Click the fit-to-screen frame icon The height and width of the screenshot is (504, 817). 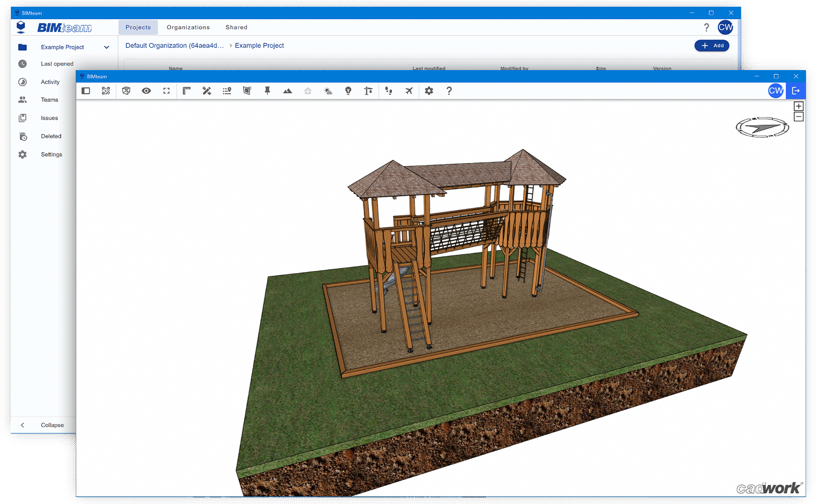(x=166, y=91)
